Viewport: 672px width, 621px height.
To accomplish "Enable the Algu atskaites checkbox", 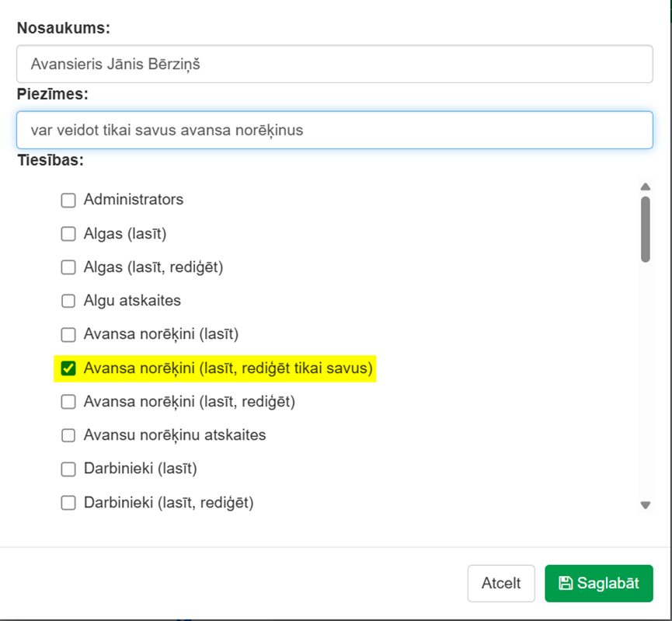I will [x=68, y=301].
